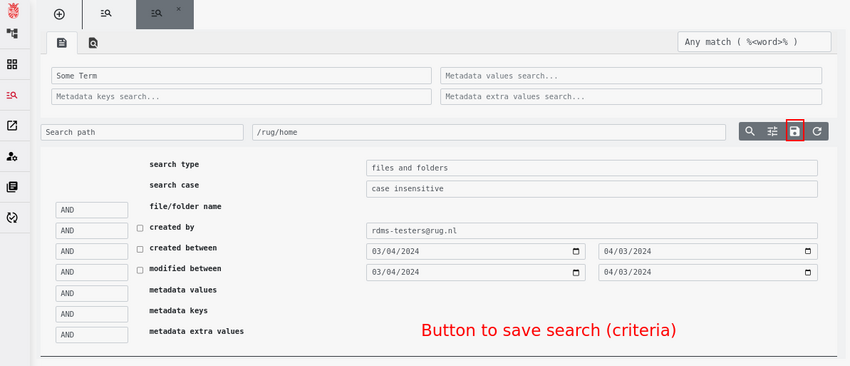Image resolution: width=850 pixels, height=366 pixels.
Task: Reset search with the refresh icon
Action: pyautogui.click(x=817, y=131)
